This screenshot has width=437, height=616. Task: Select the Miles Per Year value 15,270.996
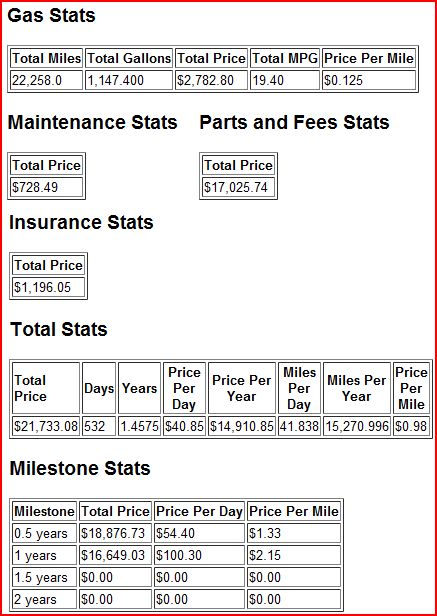357,426
